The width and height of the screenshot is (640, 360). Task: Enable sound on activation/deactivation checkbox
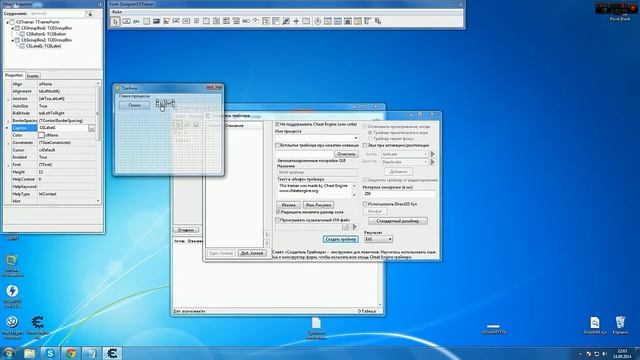tap(365, 145)
